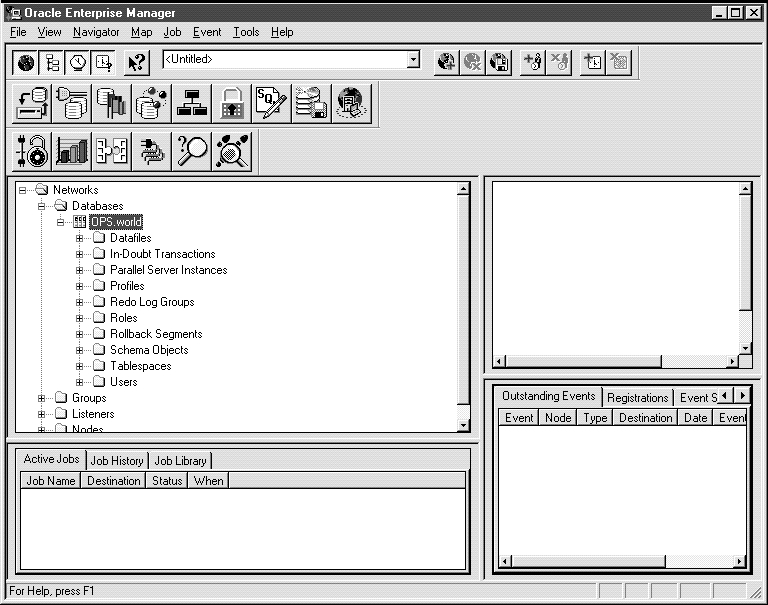Activate the context help pointer icon
The width and height of the screenshot is (768, 605).
[x=137, y=63]
